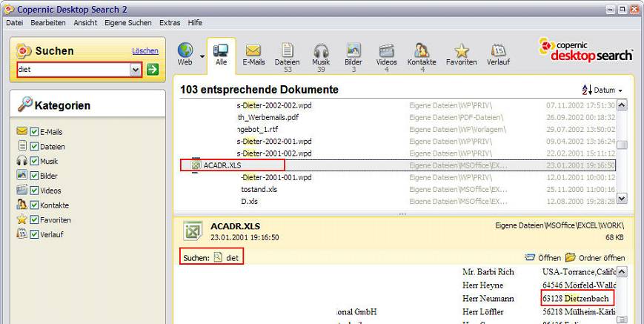Open the Bearbeiten menu
The width and height of the screenshot is (644, 324).
click(48, 22)
